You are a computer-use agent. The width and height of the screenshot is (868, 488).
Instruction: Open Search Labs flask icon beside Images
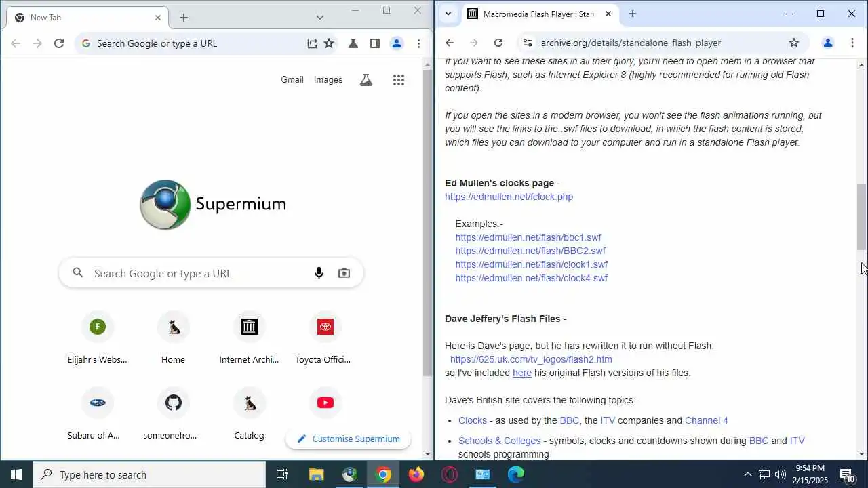tap(366, 80)
